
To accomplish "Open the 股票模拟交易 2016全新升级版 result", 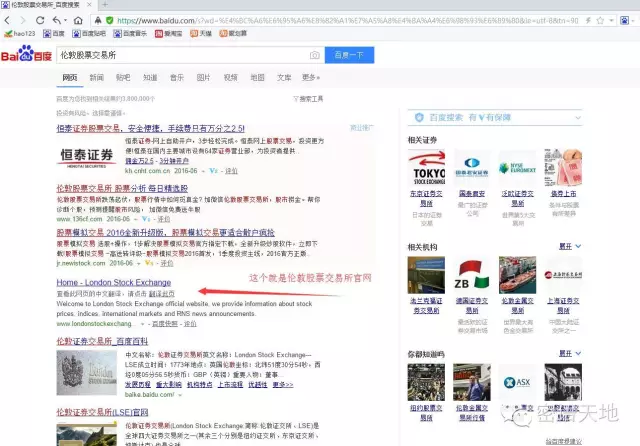I will (x=165, y=233).
